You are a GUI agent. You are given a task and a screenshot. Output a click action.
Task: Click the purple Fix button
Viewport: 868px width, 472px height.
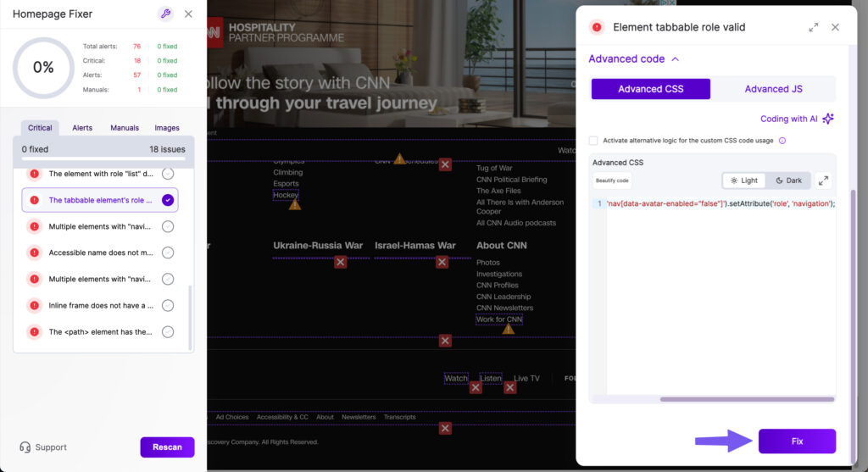[797, 441]
